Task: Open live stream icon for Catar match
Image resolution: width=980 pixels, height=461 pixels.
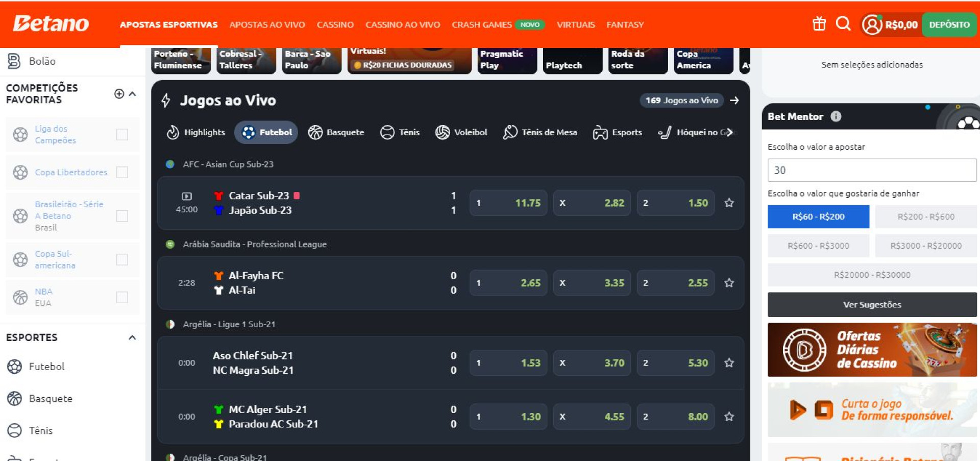Action: point(187,196)
